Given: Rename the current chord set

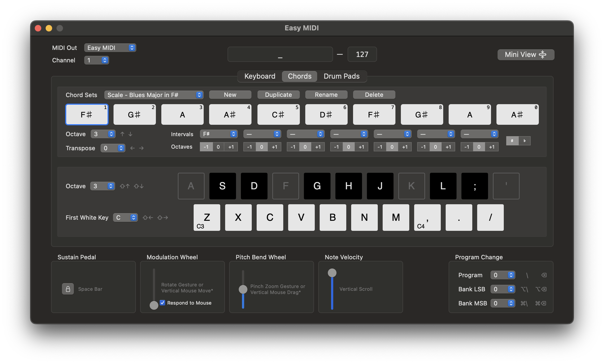Looking at the screenshot, I should (x=326, y=95).
